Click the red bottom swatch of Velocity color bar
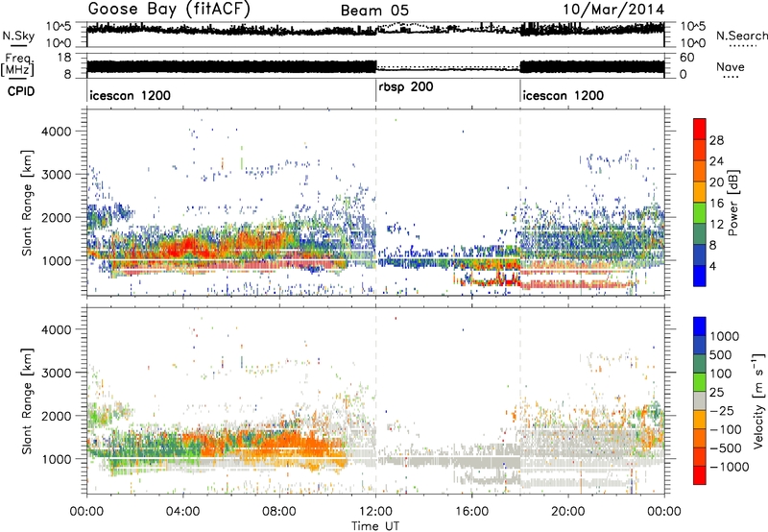Viewport: 768px width, 532px height. [x=700, y=475]
